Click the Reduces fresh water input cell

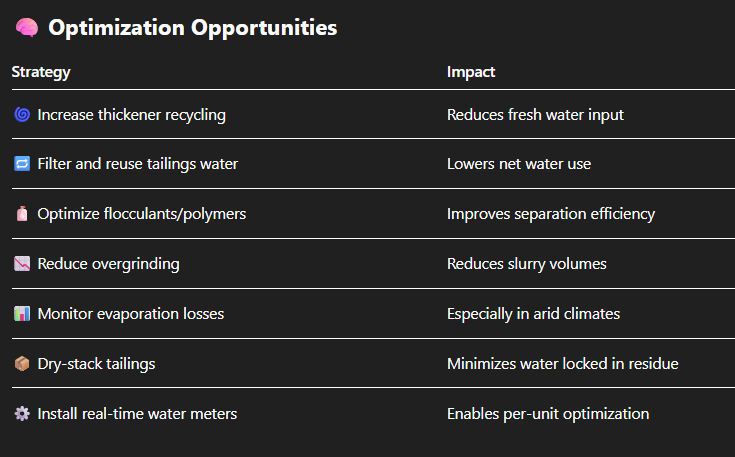[535, 115]
